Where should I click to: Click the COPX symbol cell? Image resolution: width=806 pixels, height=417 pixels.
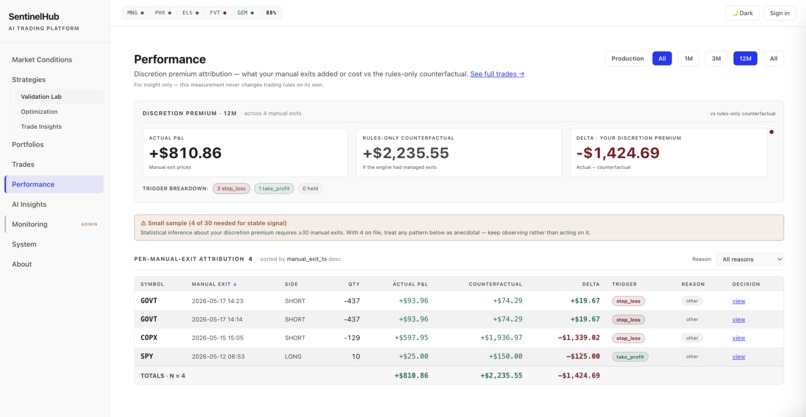click(149, 338)
